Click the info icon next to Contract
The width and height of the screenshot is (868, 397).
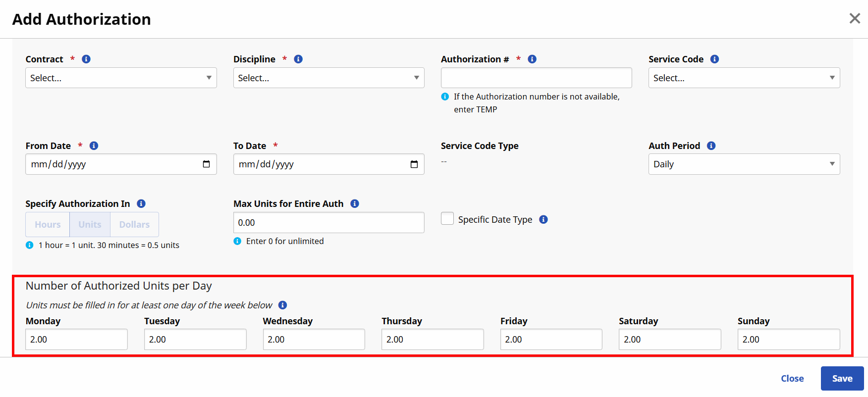coord(86,59)
